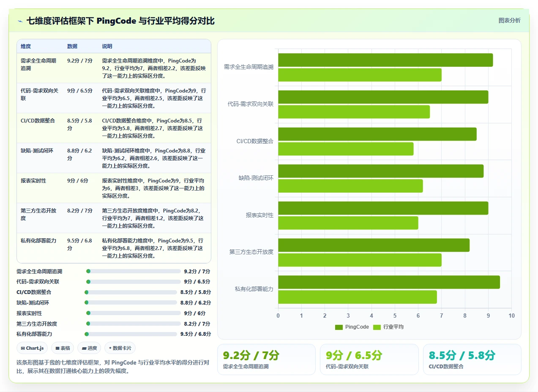Click the x-axis tick label 5
Viewport: 538px width, 392px height.
(x=395, y=316)
